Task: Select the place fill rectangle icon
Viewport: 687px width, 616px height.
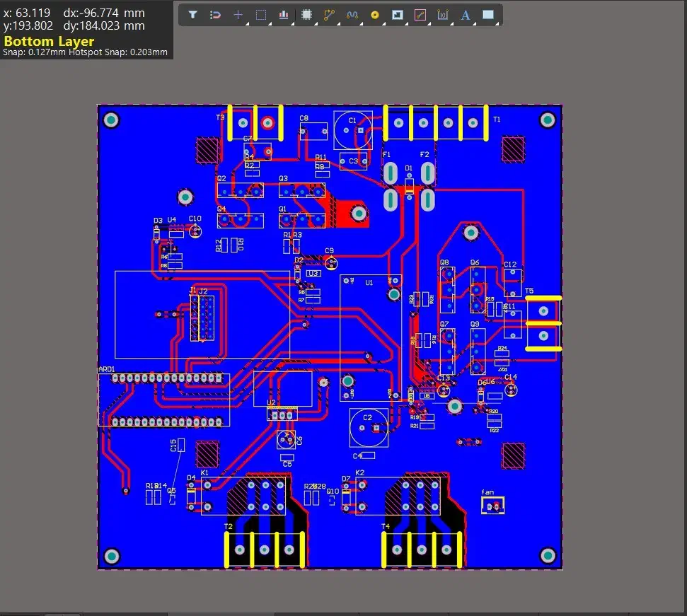Action: 487,15
